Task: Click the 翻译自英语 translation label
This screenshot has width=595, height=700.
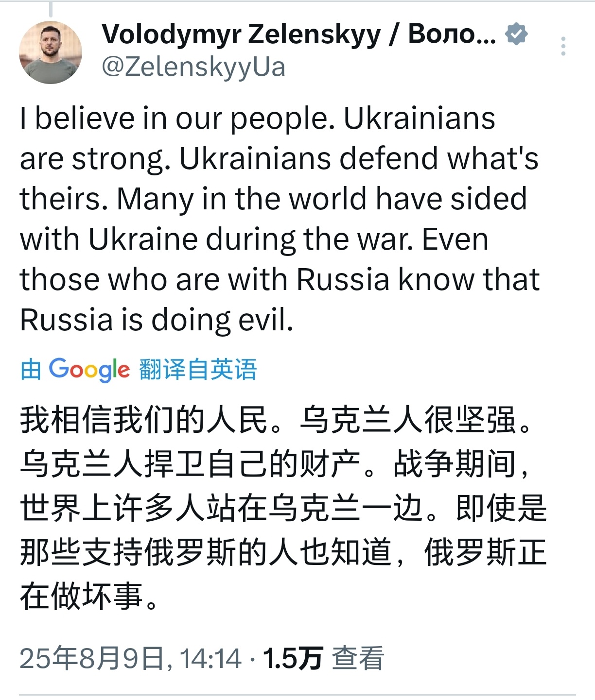Action: [198, 369]
